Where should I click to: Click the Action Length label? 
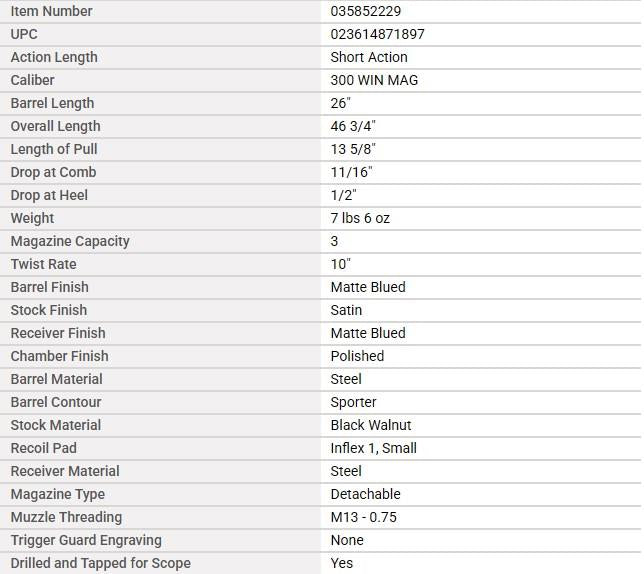tap(54, 57)
